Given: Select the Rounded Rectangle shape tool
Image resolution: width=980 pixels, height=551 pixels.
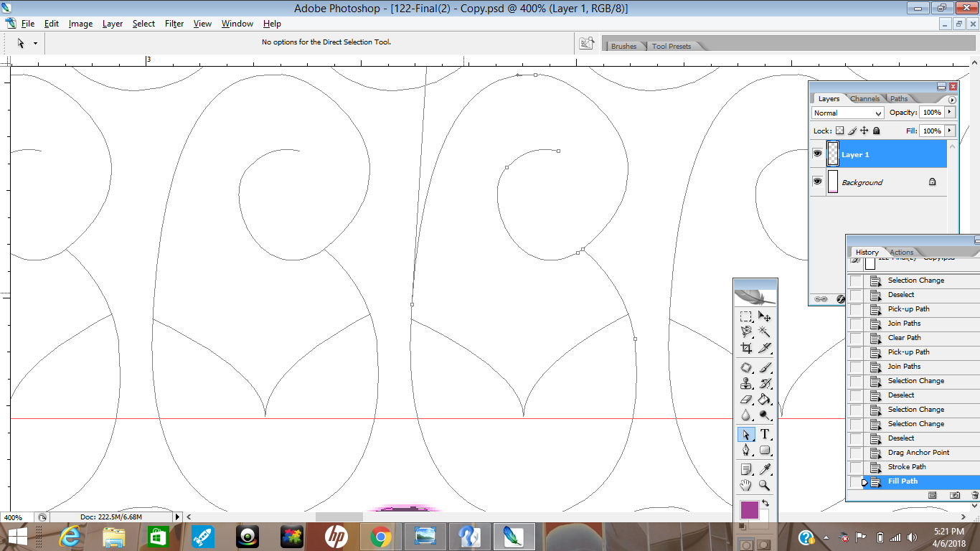Looking at the screenshot, I should (x=765, y=450).
